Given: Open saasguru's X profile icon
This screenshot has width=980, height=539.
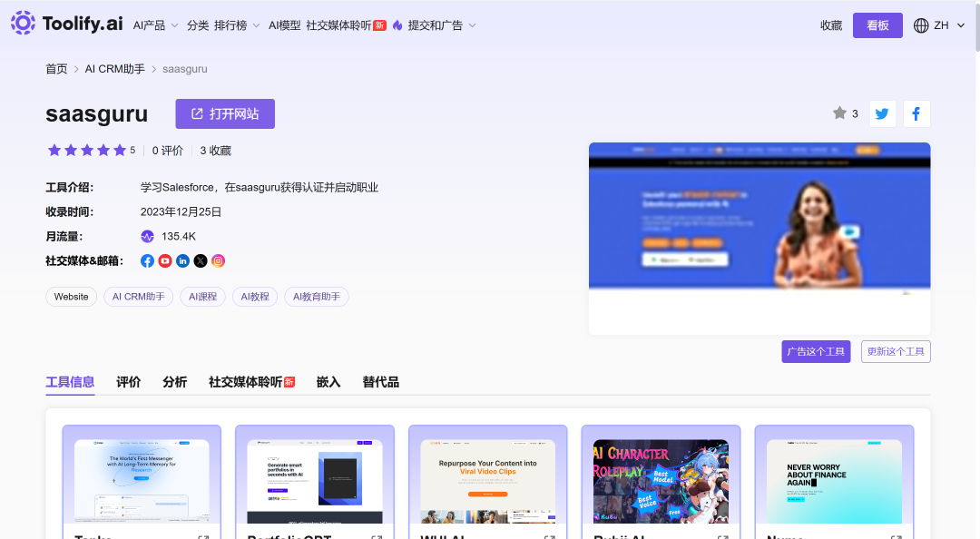Looking at the screenshot, I should pyautogui.click(x=200, y=260).
